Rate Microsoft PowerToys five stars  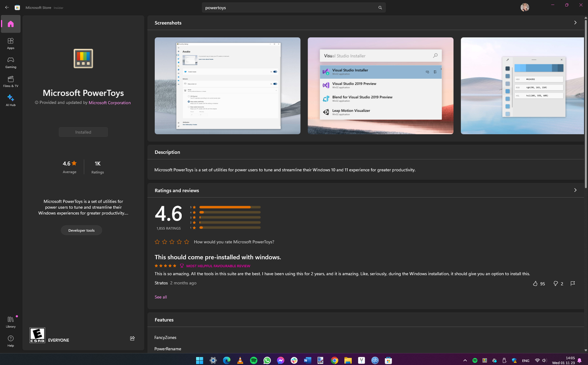pyautogui.click(x=186, y=242)
